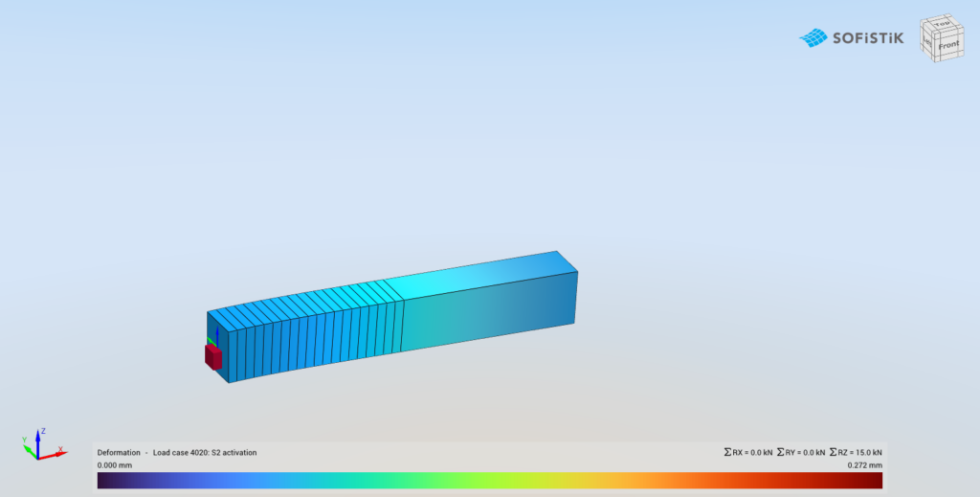Select the unsegmented cyan right part of beam
This screenshot has height=497, width=980.
point(479,311)
